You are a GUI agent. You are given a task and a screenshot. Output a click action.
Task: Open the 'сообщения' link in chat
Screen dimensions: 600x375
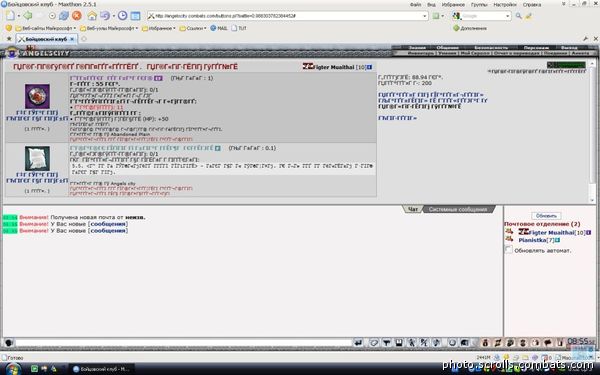pyautogui.click(x=109, y=224)
